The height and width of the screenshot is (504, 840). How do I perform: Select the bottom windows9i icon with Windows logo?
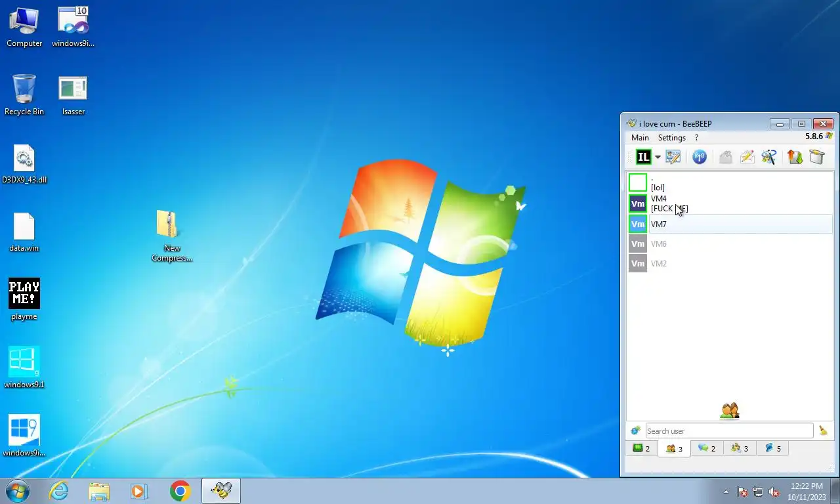(x=24, y=436)
